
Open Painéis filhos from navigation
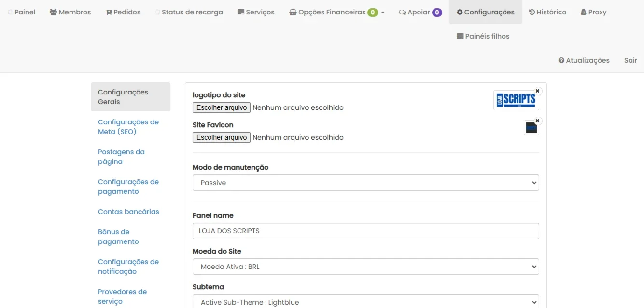(483, 36)
